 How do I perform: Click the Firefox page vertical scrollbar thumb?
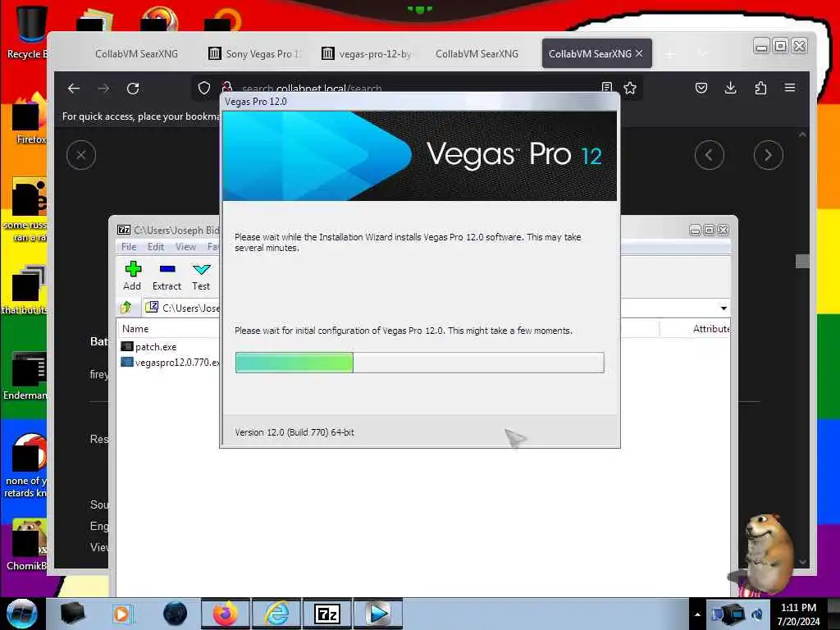[802, 262]
